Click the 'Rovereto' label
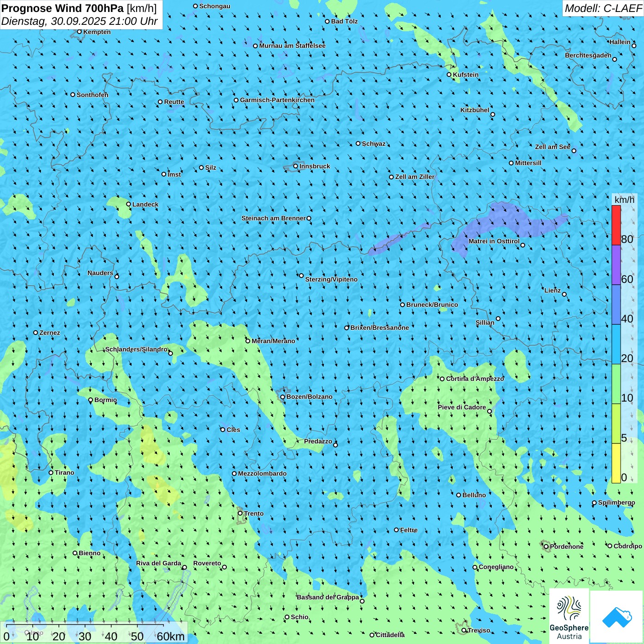 coord(207,563)
